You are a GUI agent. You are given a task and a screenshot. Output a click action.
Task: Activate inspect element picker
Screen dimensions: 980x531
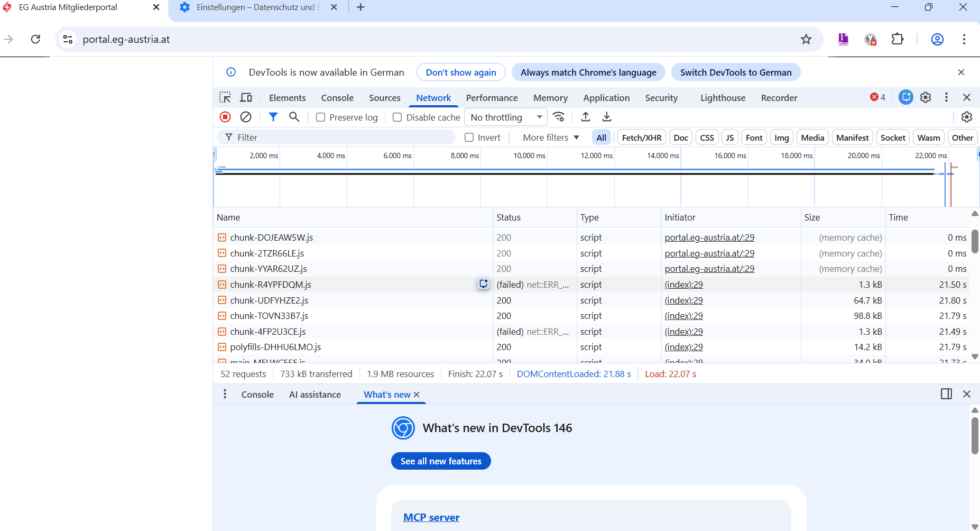(x=225, y=97)
